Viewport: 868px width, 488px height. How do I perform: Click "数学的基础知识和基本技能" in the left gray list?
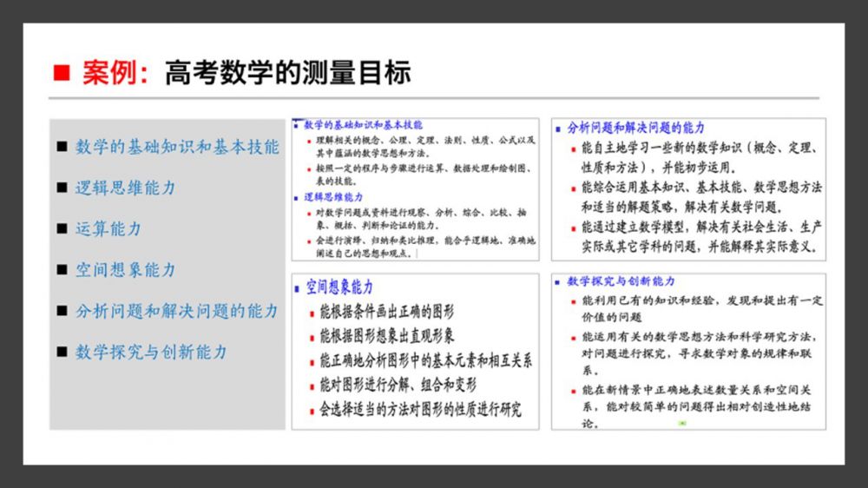click(177, 147)
